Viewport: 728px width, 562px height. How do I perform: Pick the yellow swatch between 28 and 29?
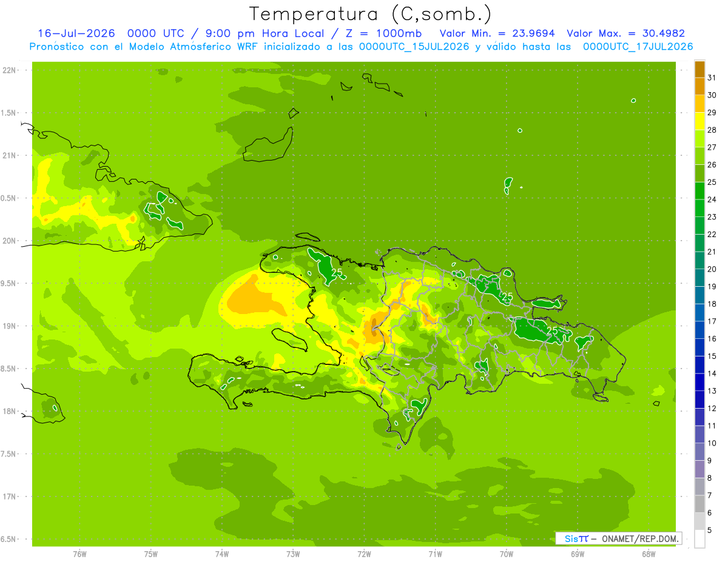coord(699,122)
